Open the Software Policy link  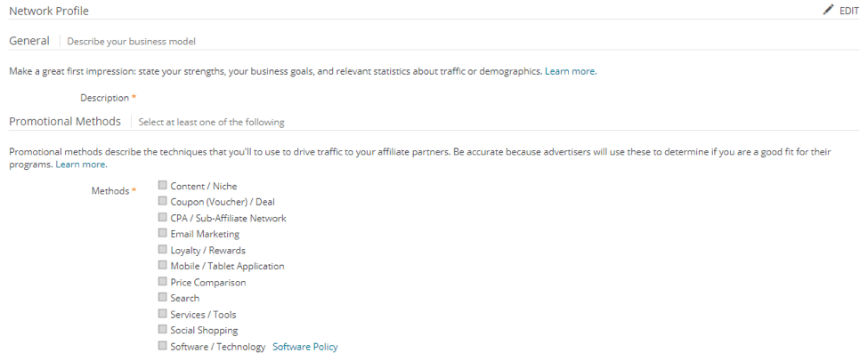(304, 347)
